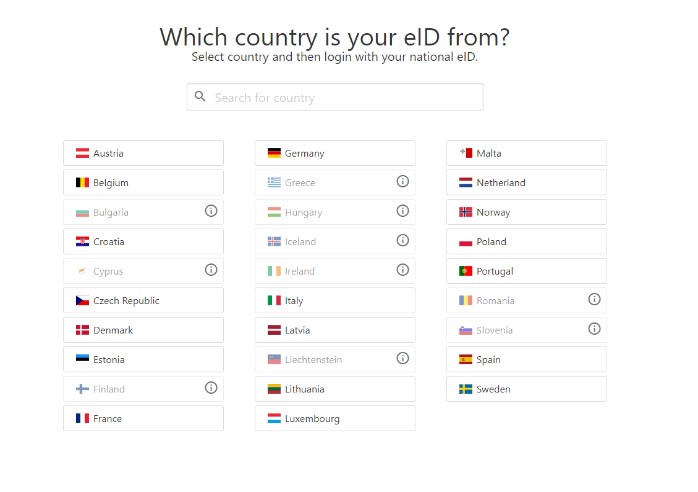Select the Malta country option
698x492 pixels.
pos(526,153)
